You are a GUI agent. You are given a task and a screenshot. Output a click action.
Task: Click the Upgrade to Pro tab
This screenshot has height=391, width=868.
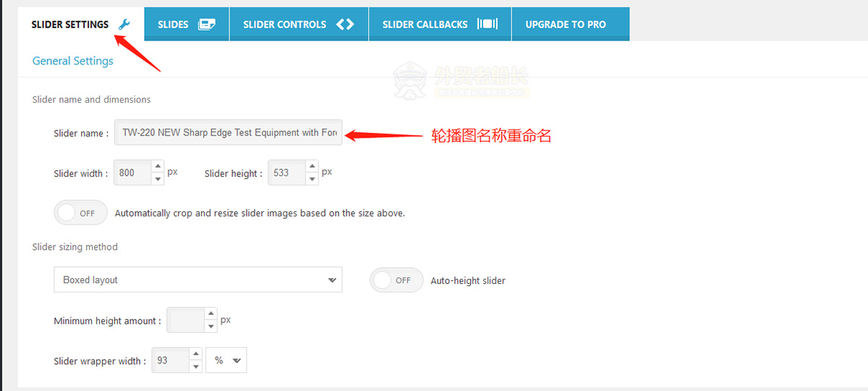[x=570, y=24]
